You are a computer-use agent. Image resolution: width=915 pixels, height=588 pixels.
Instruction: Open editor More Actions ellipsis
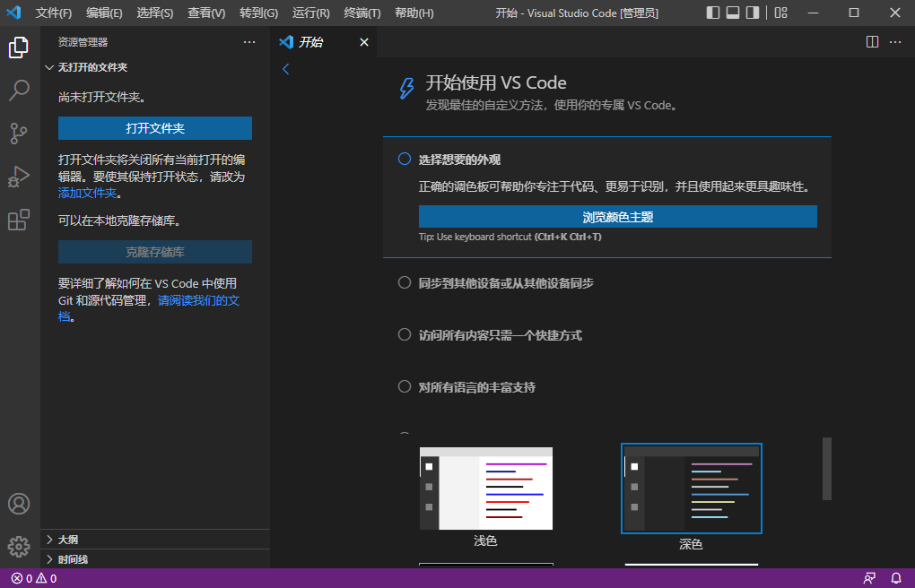click(895, 42)
